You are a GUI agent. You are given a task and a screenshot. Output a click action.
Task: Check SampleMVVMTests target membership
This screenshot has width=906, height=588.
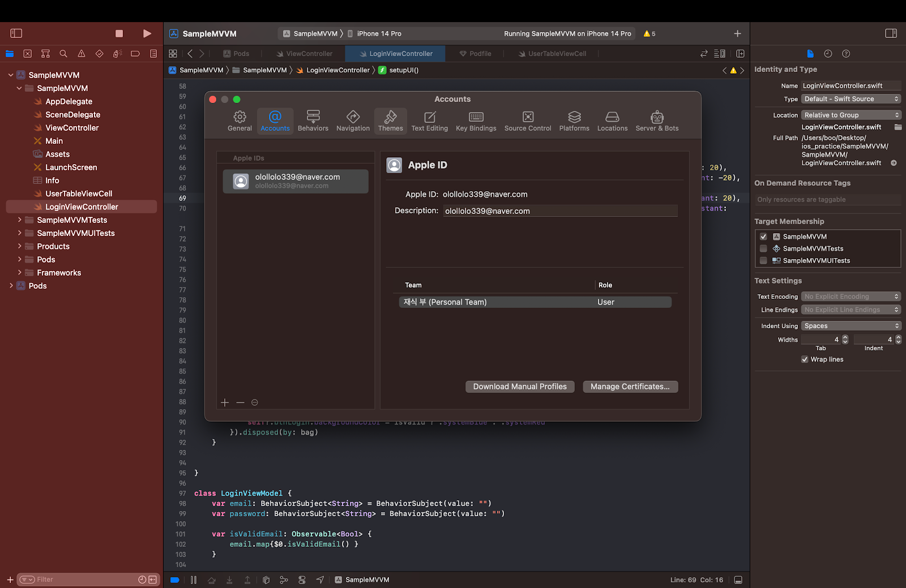pyautogui.click(x=763, y=248)
